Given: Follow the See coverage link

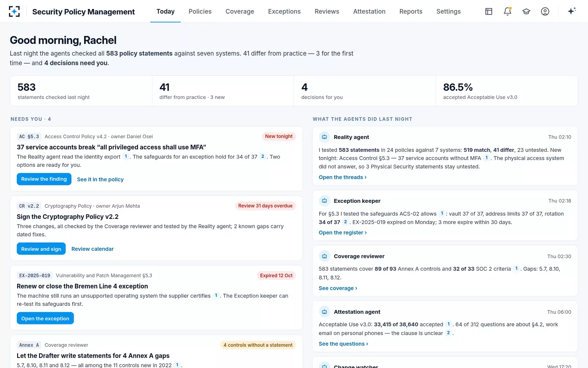Looking at the screenshot, I should (x=338, y=288).
